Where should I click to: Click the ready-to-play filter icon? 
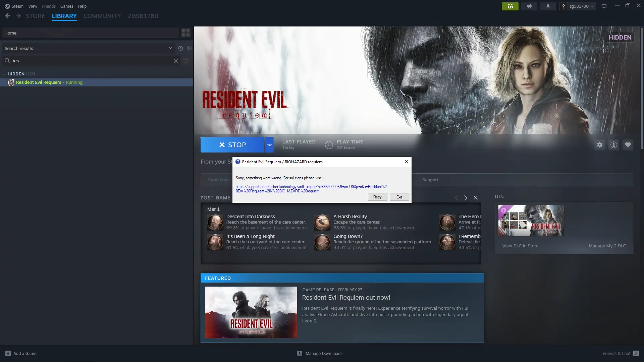click(189, 48)
